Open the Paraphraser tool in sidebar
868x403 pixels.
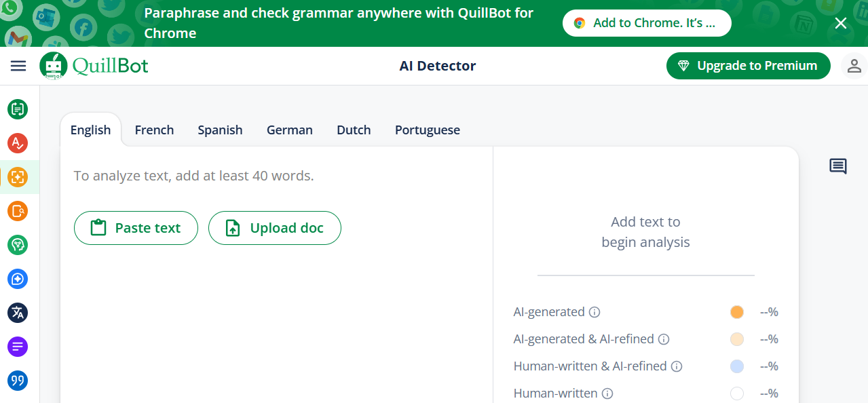(18, 109)
